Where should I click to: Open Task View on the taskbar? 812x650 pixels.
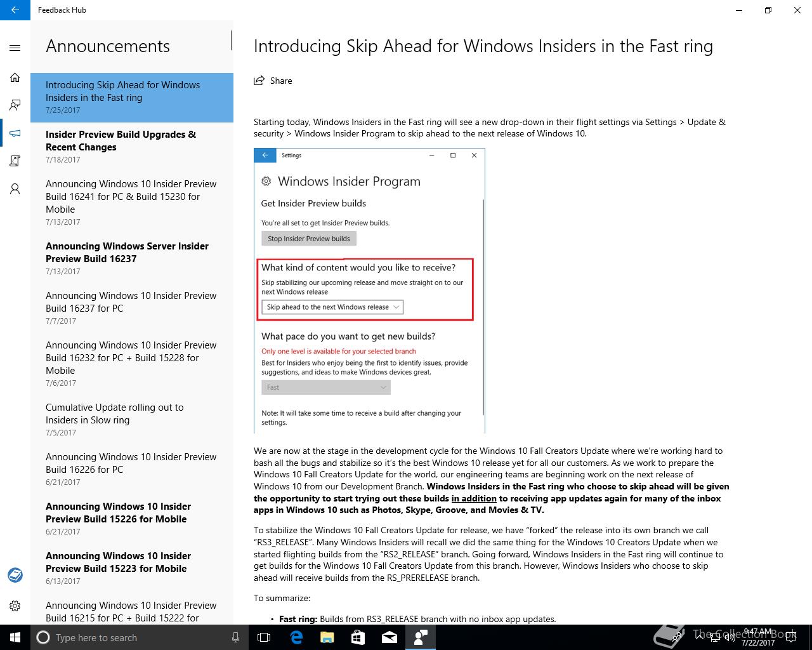264,637
